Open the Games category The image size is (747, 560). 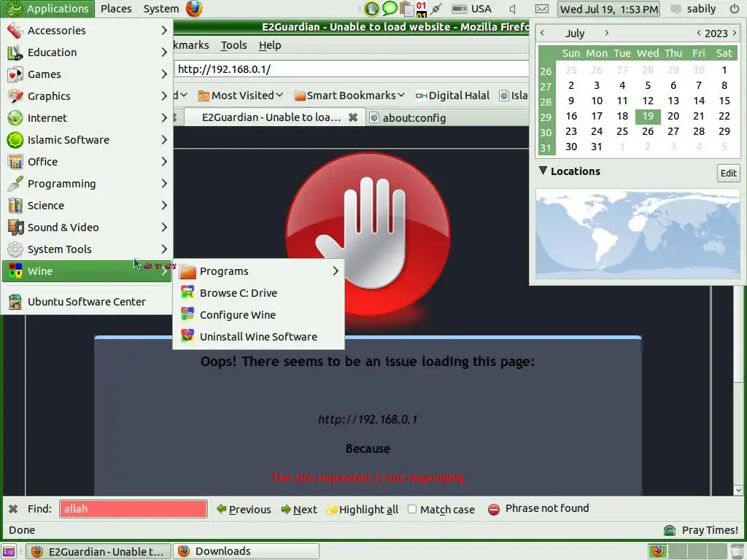click(87, 74)
